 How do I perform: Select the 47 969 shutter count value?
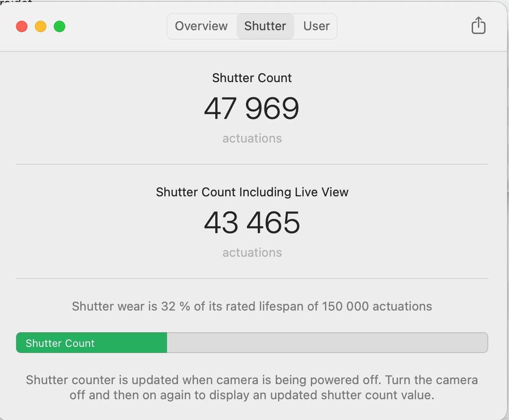coord(252,109)
